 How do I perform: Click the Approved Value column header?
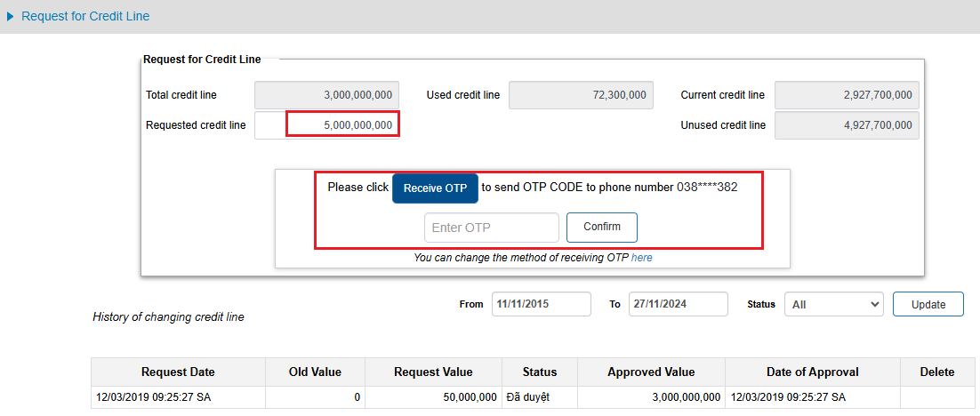click(x=651, y=372)
